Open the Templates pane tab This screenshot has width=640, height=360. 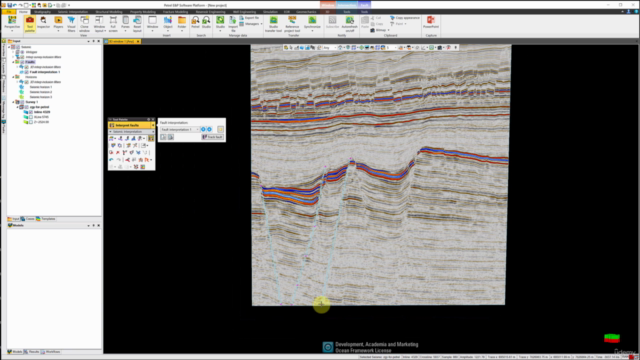46,219
